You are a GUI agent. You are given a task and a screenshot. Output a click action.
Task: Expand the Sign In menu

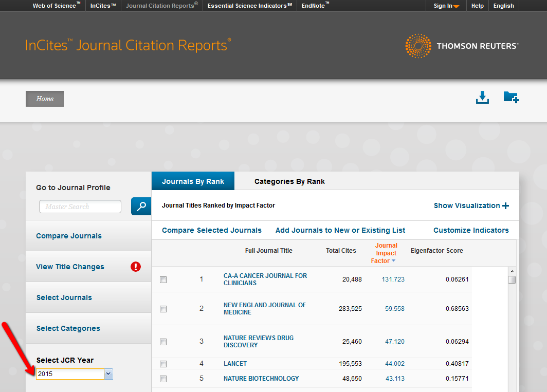(446, 6)
